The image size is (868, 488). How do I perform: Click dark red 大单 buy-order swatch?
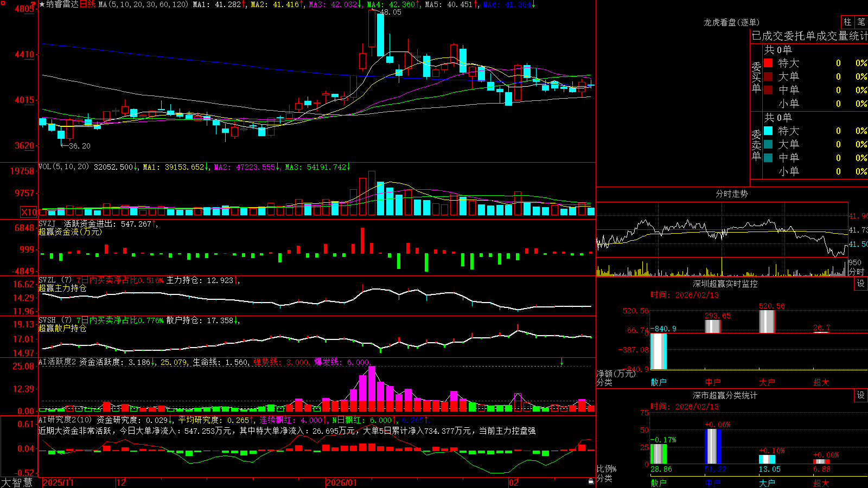pos(768,76)
